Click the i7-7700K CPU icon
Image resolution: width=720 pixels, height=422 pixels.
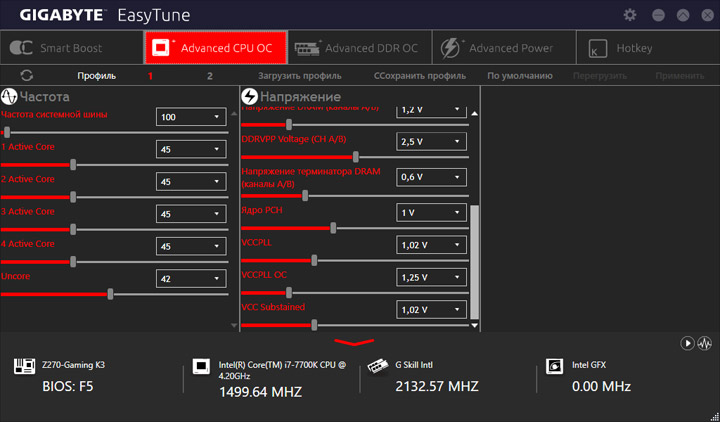click(x=201, y=366)
